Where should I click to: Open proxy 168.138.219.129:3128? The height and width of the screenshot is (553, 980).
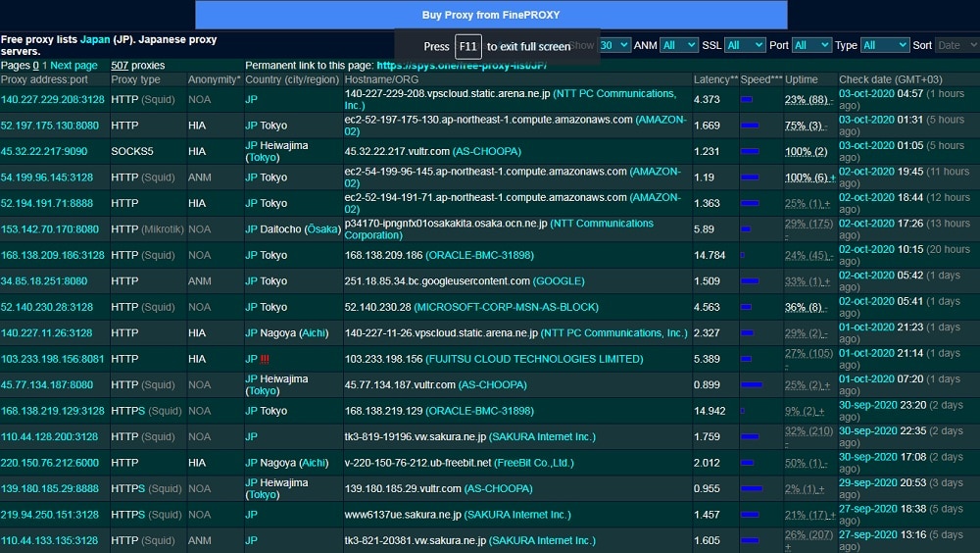point(53,411)
